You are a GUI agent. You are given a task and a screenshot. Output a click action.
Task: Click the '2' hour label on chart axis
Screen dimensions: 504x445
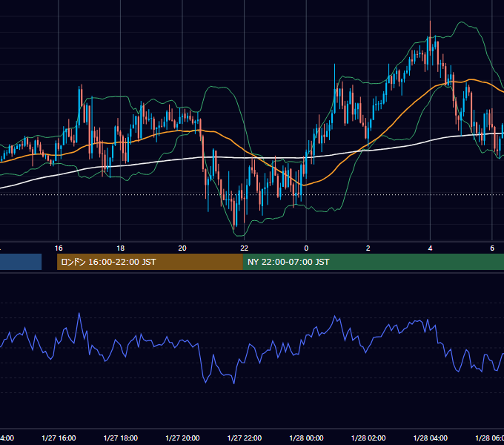368,248
